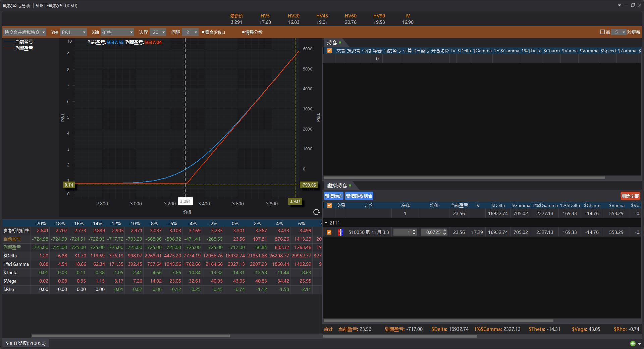This screenshot has height=349, width=644.
Task: Click the red 删除全部 button
Action: tap(630, 196)
